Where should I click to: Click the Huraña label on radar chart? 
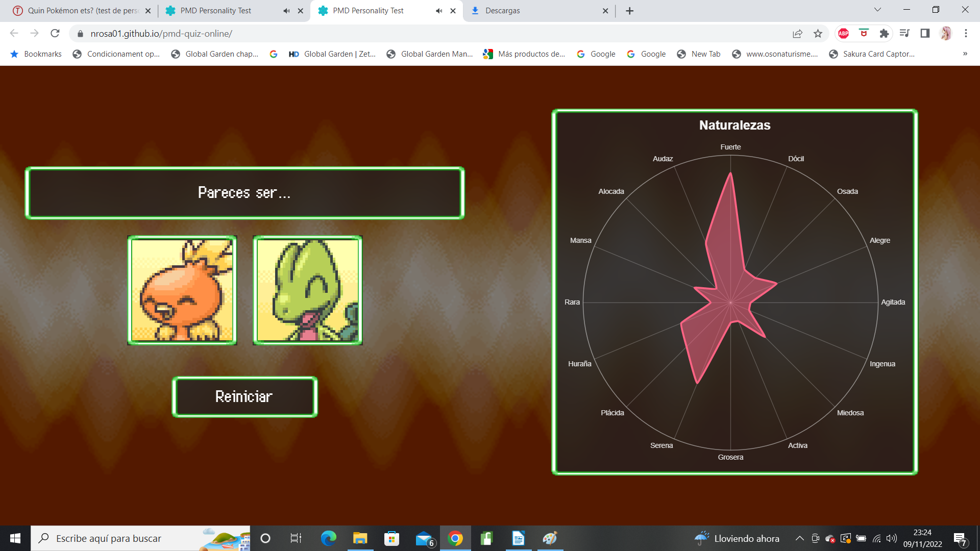[x=580, y=364]
